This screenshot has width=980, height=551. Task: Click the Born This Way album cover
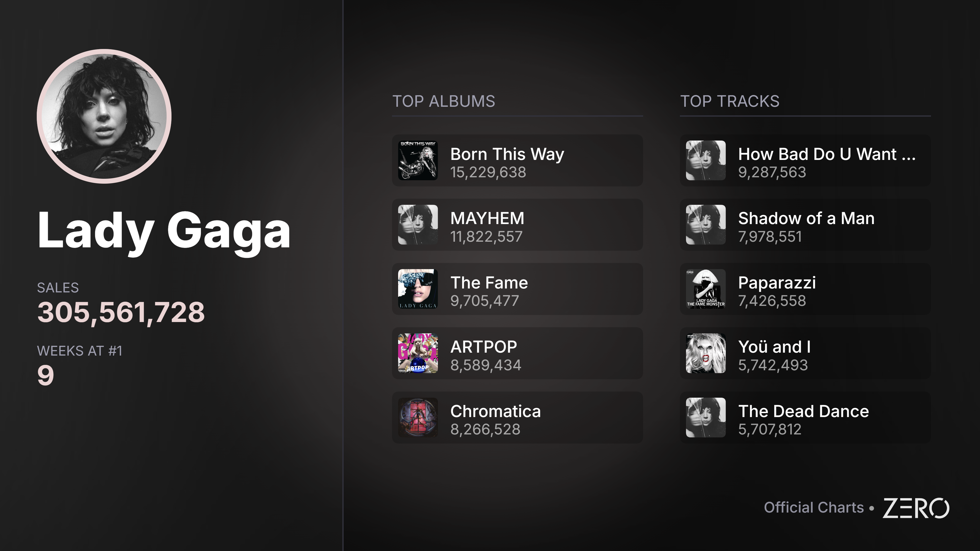point(418,160)
